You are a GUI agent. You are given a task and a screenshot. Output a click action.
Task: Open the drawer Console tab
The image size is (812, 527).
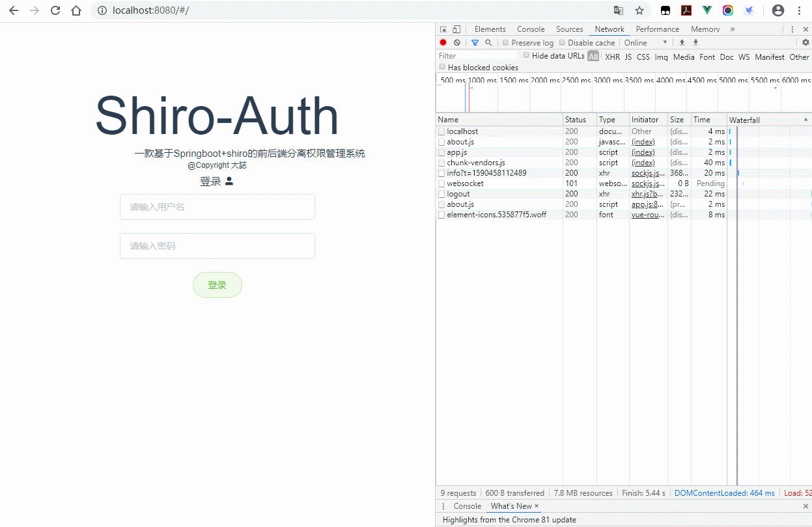pos(467,506)
